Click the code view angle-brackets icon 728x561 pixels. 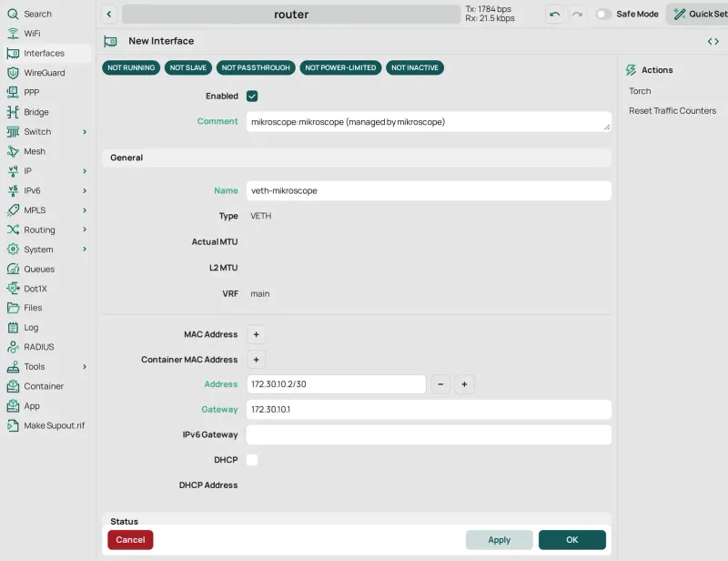(713, 41)
